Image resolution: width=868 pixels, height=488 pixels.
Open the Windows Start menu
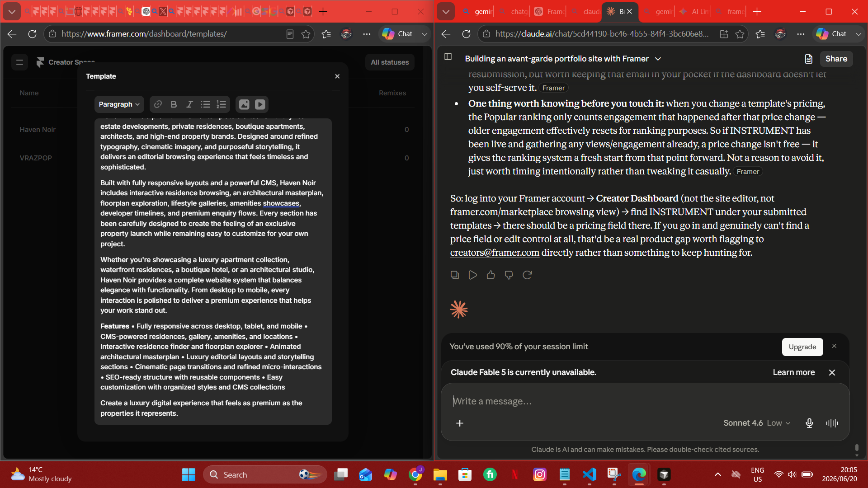pyautogui.click(x=189, y=475)
